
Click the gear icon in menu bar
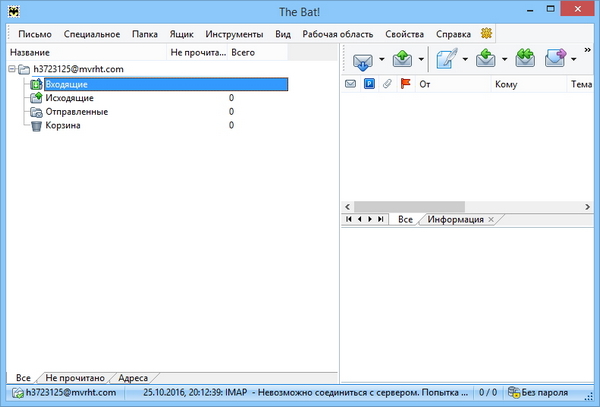(487, 34)
